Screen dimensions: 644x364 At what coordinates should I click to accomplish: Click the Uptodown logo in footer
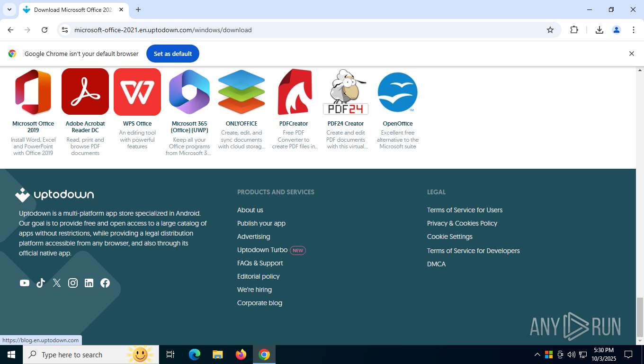click(x=54, y=195)
